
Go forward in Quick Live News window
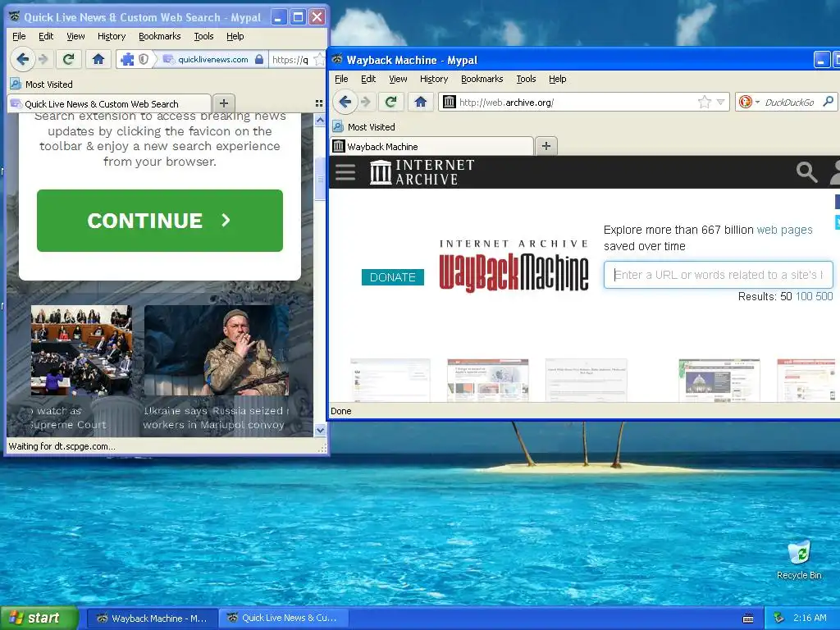[44, 59]
